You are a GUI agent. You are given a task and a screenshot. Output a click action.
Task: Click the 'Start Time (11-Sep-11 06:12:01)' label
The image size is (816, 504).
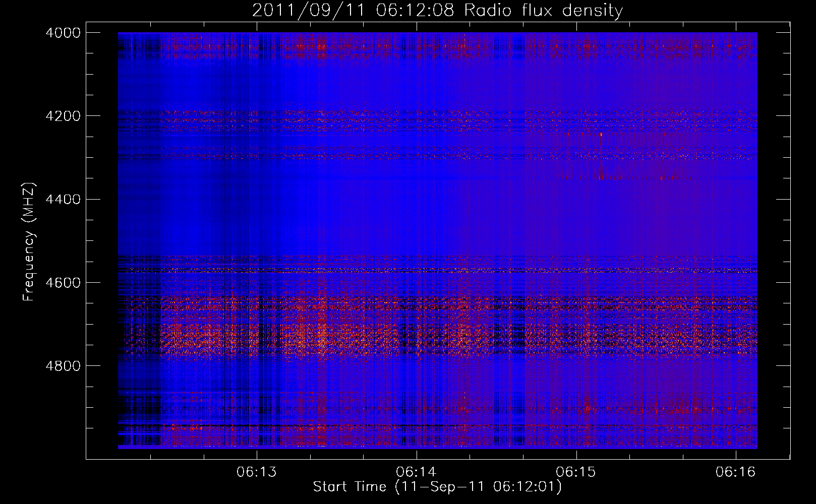[x=437, y=487]
